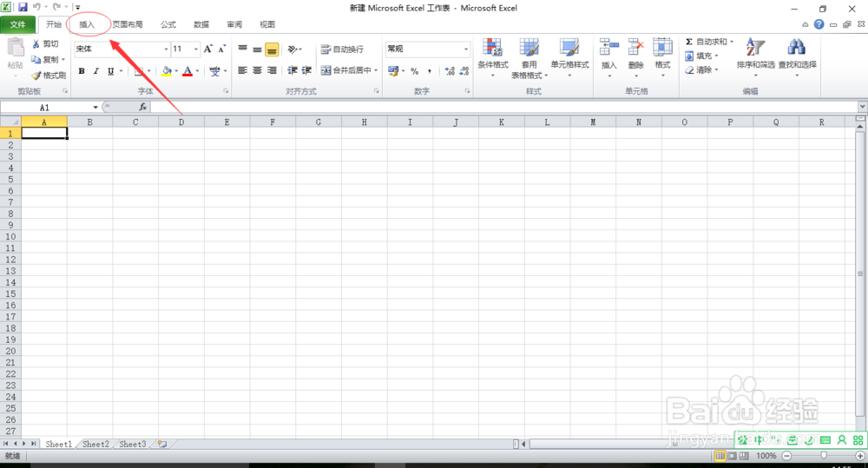Image resolution: width=868 pixels, height=468 pixels.
Task: Switch to 数据 Data tab
Action: point(201,24)
